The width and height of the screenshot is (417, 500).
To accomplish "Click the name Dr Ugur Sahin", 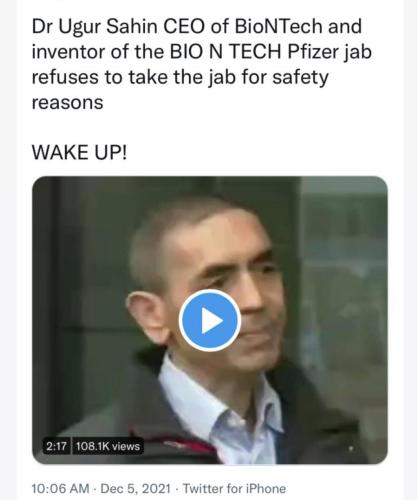I will coord(95,27).
